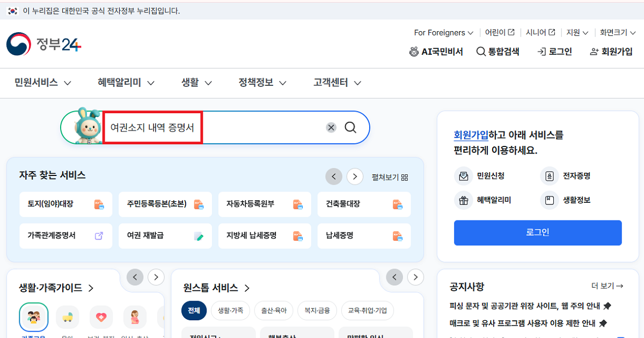
Task: Expand the 지원 dropdown
Action: (577, 33)
